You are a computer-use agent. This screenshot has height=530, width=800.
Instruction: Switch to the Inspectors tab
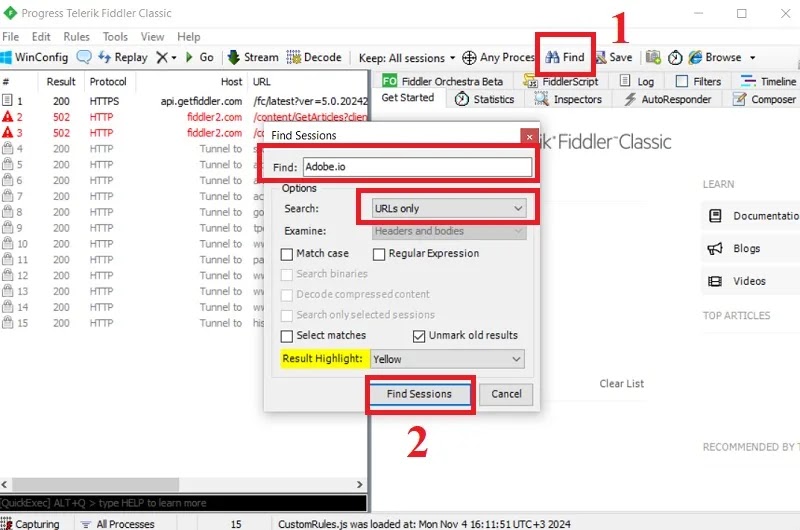tap(568, 99)
